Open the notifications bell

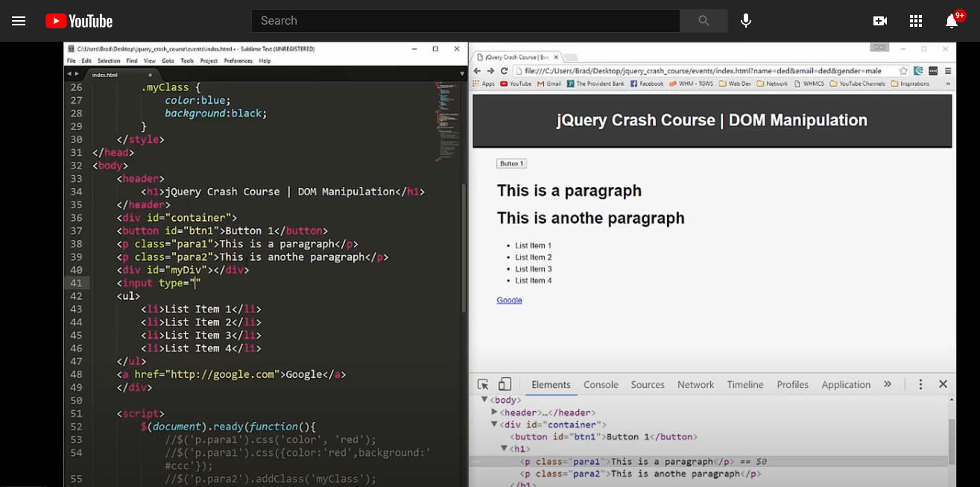pyautogui.click(x=952, y=21)
